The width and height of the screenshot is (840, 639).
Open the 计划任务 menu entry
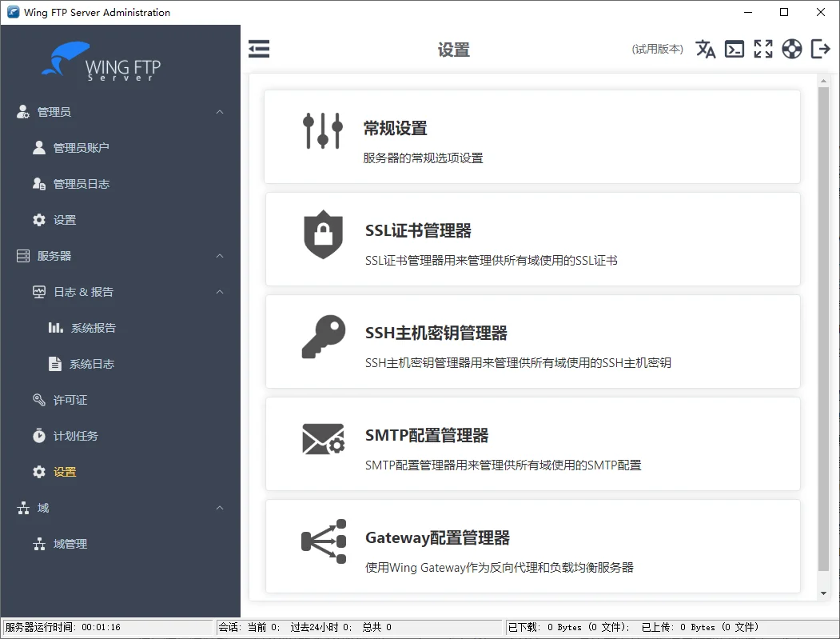[x=76, y=436]
